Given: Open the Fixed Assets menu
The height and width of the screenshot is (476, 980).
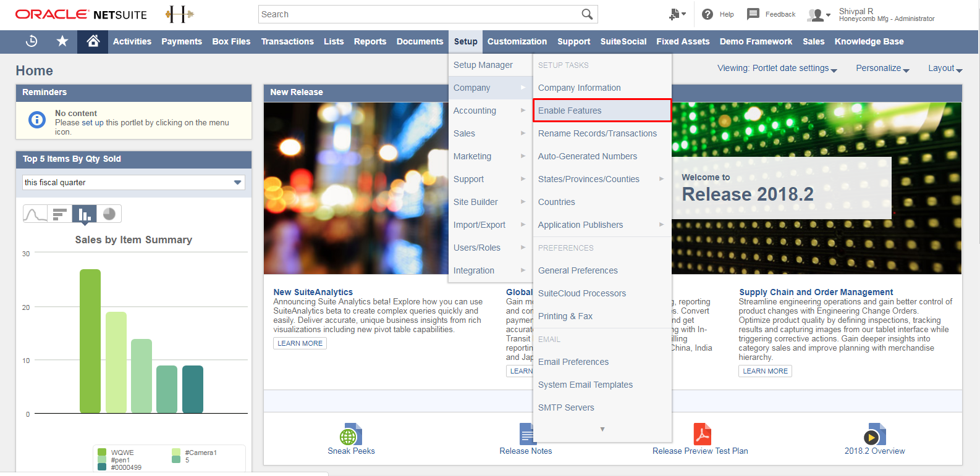Looking at the screenshot, I should 683,41.
